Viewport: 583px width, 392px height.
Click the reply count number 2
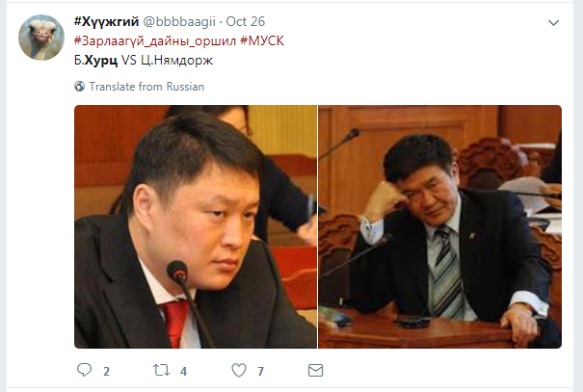click(x=106, y=371)
